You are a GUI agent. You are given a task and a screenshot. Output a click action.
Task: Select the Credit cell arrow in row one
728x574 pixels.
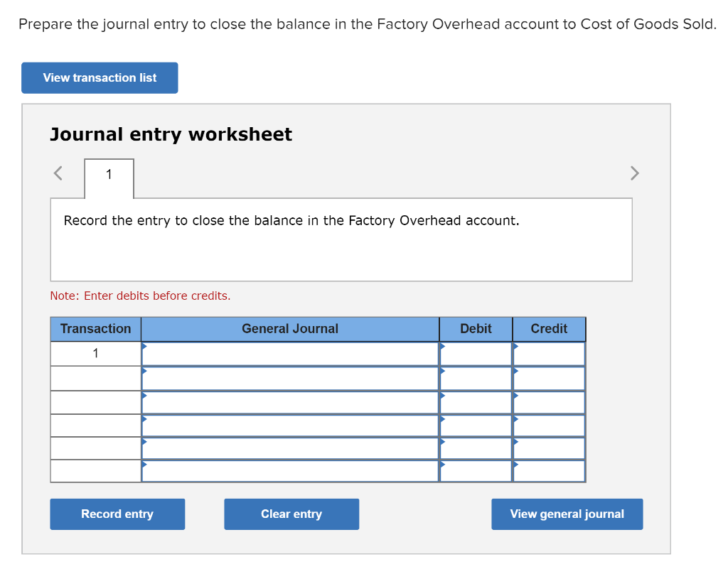tap(516, 348)
